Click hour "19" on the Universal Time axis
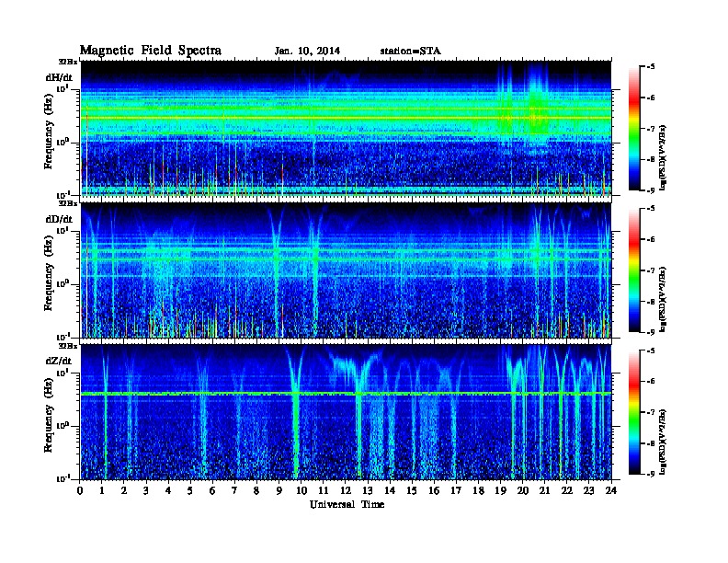The width and height of the screenshot is (728, 563). pos(500,490)
